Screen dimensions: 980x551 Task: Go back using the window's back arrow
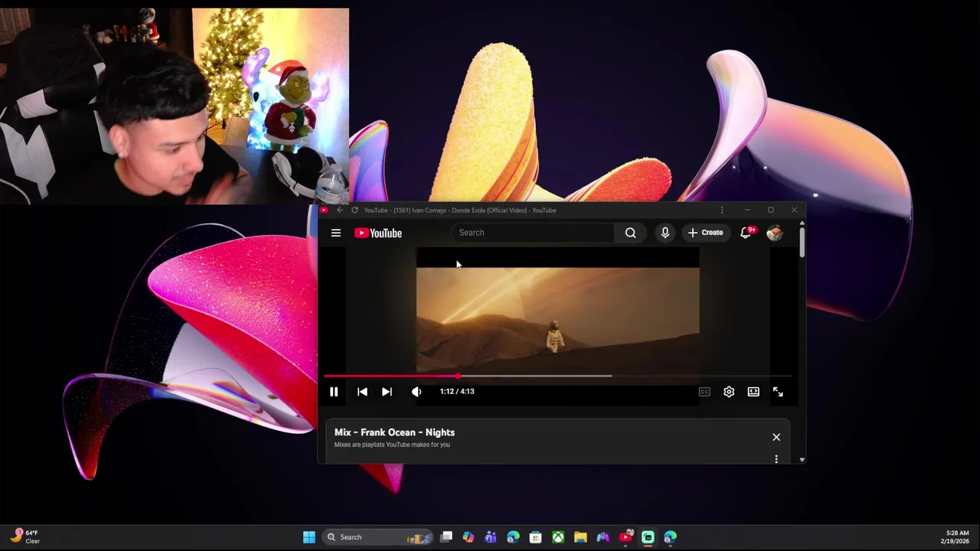click(x=340, y=210)
